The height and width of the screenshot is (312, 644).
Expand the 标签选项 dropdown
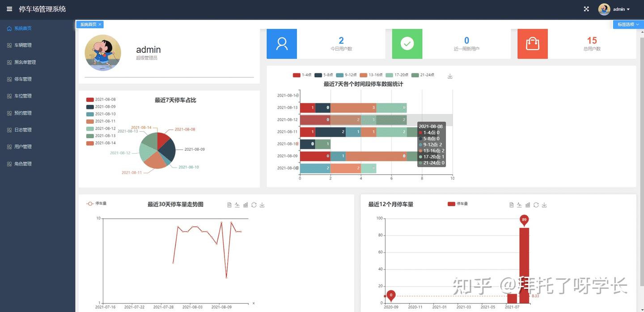tap(628, 25)
